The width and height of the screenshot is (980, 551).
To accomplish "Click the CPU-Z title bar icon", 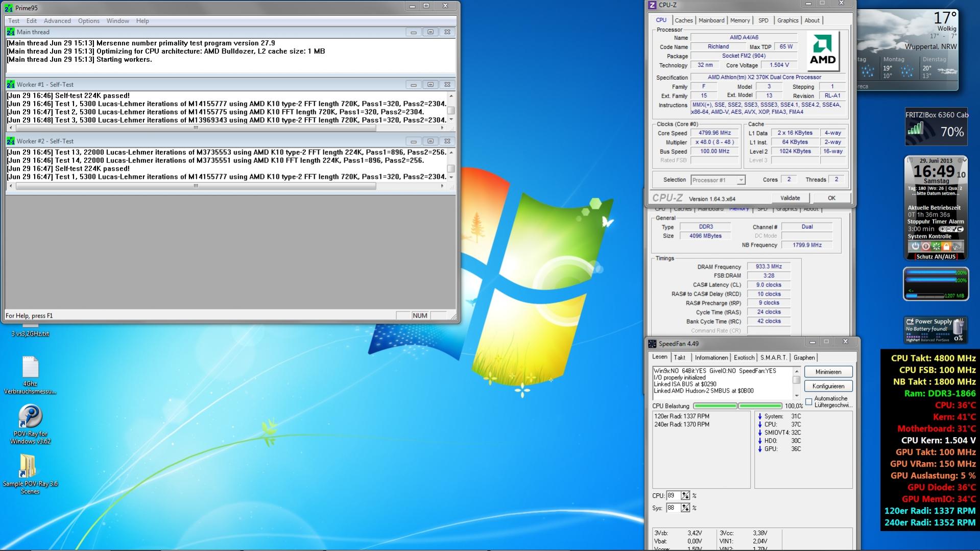I will 652,5.
